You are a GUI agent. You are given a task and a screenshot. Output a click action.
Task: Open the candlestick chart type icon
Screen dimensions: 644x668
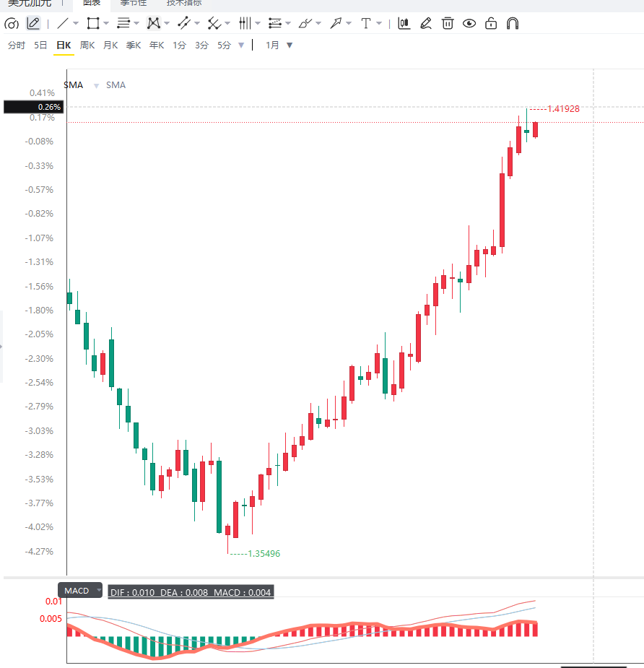point(404,23)
